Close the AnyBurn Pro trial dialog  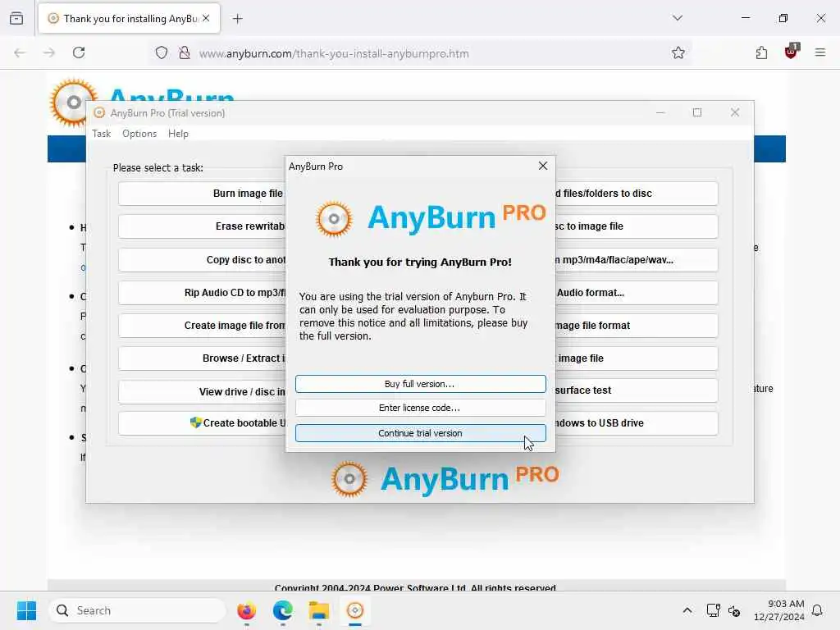[x=543, y=166]
